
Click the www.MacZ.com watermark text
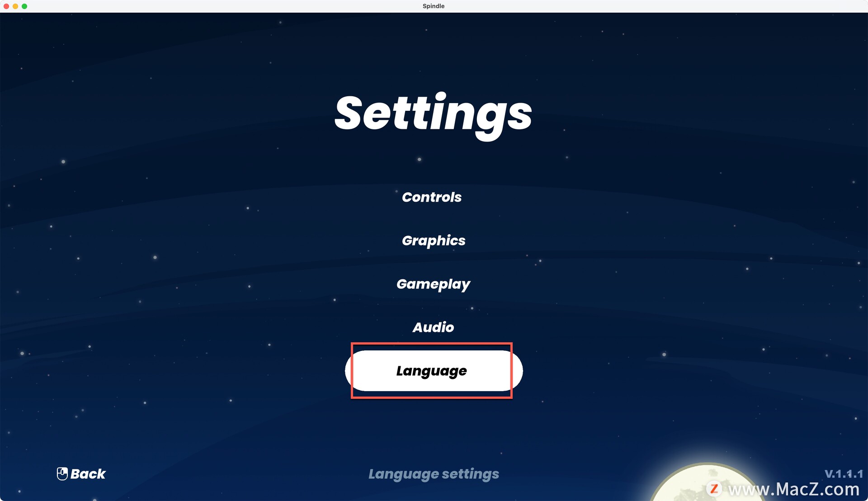(794, 489)
